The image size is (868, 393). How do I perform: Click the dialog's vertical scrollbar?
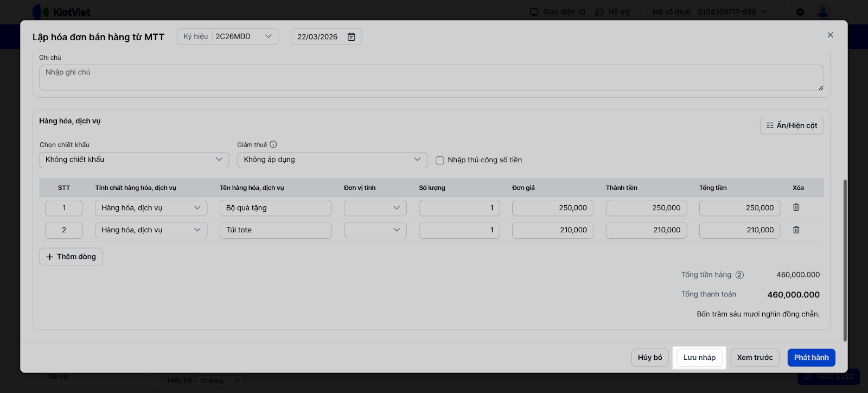tap(845, 261)
